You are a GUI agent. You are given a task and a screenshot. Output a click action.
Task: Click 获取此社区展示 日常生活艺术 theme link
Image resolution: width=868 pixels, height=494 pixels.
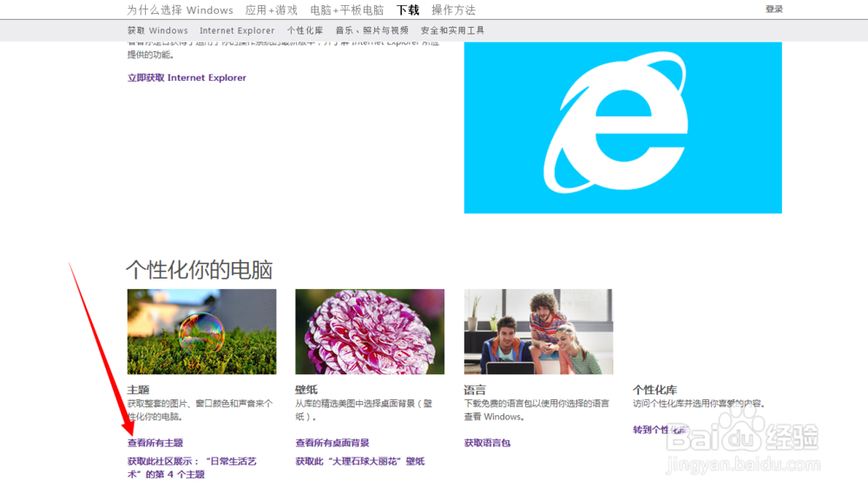coord(192,467)
